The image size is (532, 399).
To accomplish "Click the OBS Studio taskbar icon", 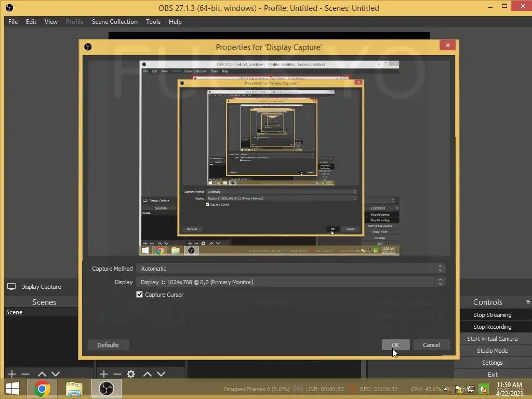I will pos(107,389).
